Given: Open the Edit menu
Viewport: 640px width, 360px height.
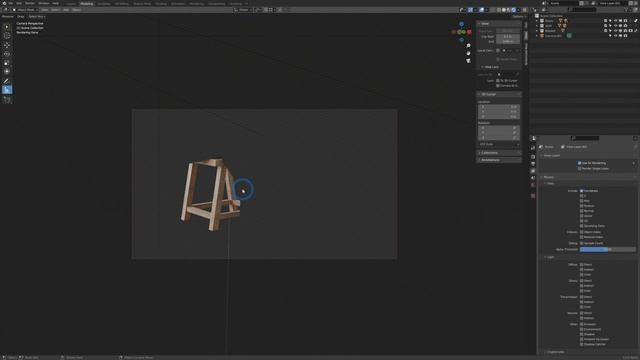Looking at the screenshot, I should [x=19, y=3].
